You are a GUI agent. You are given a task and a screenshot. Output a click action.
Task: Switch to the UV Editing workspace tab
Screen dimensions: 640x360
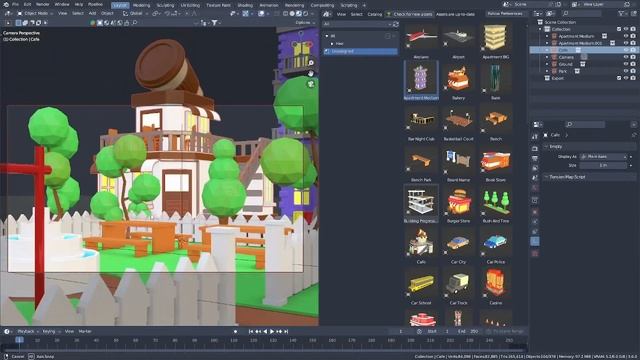[x=190, y=5]
